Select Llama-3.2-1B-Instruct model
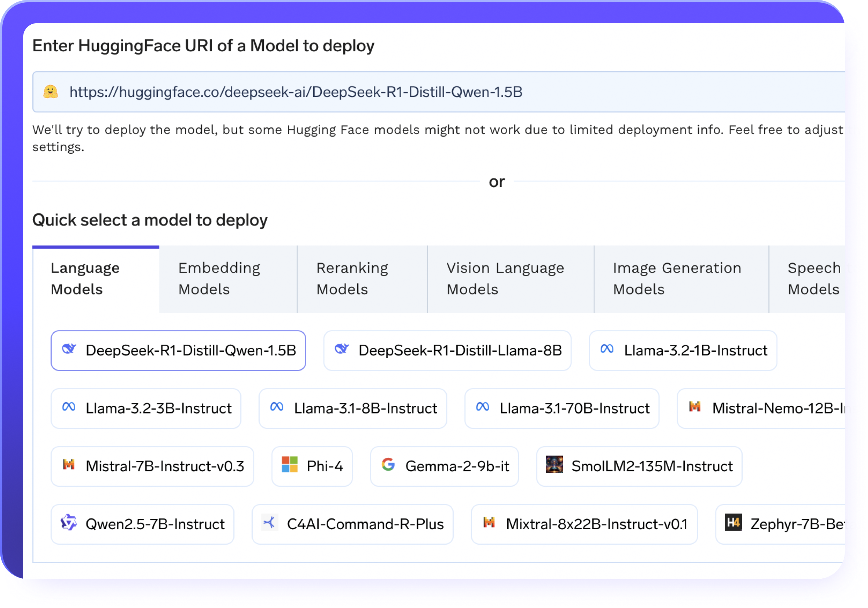This screenshot has width=868, height=608. pyautogui.click(x=683, y=351)
